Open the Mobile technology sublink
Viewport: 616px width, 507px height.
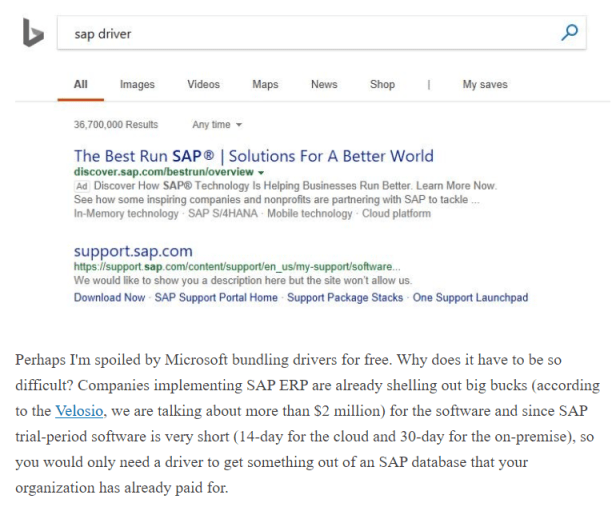click(310, 214)
